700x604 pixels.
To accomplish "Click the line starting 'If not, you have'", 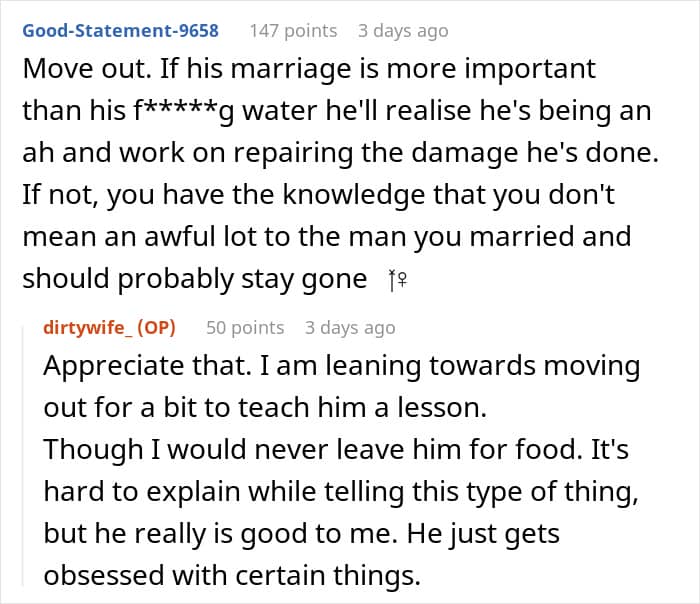I will click(319, 195).
